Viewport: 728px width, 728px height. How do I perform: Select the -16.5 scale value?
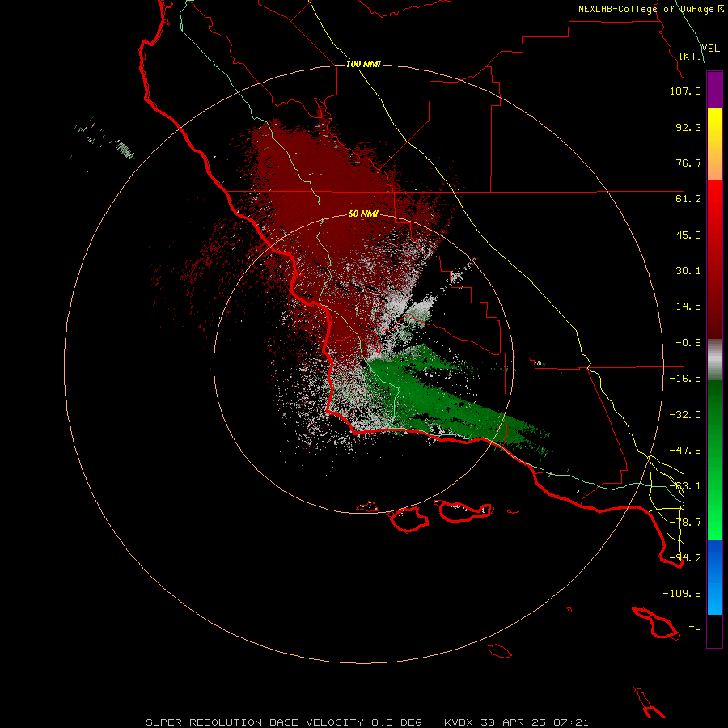685,379
